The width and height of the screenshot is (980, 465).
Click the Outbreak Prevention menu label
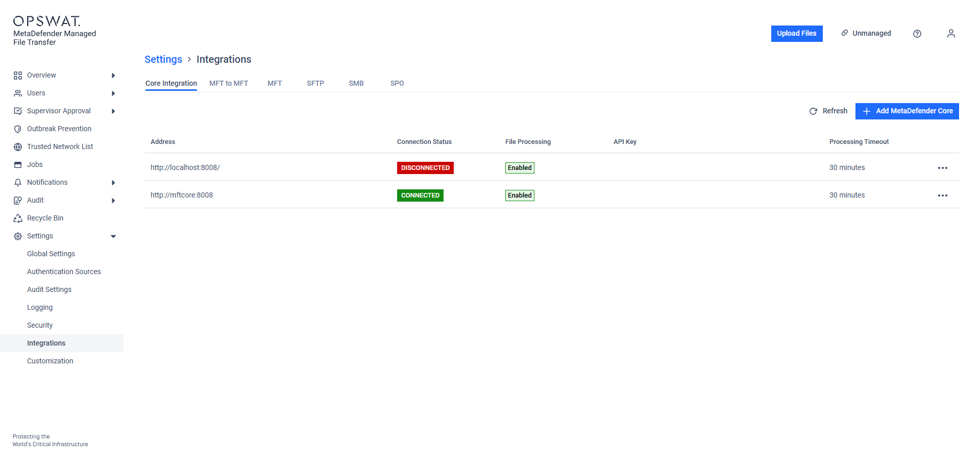pos(59,129)
